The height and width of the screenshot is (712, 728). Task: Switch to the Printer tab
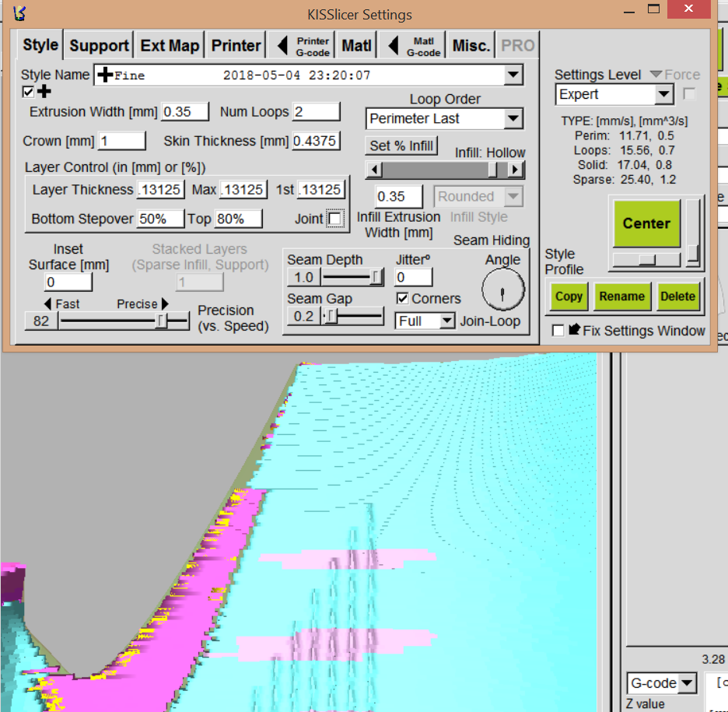point(236,45)
